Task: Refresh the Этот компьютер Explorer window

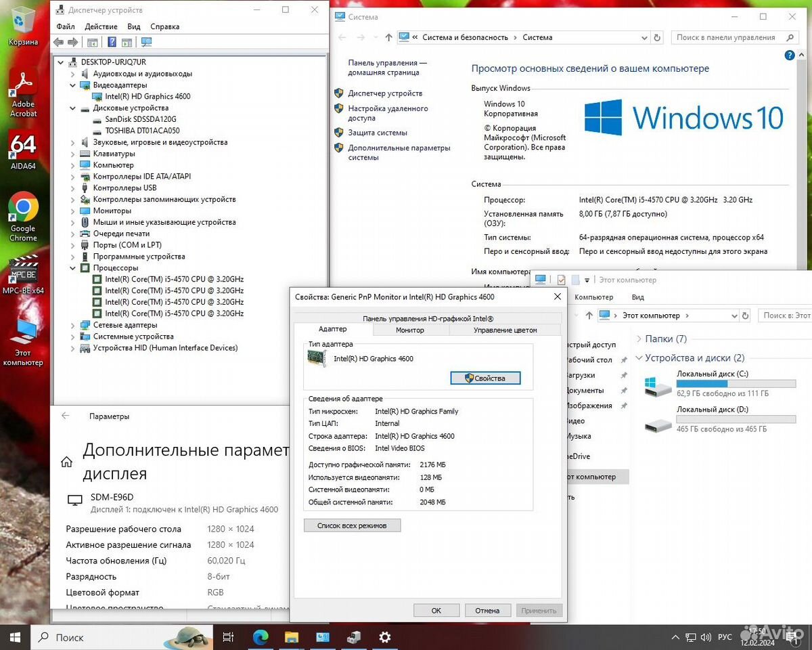Action: (x=745, y=316)
